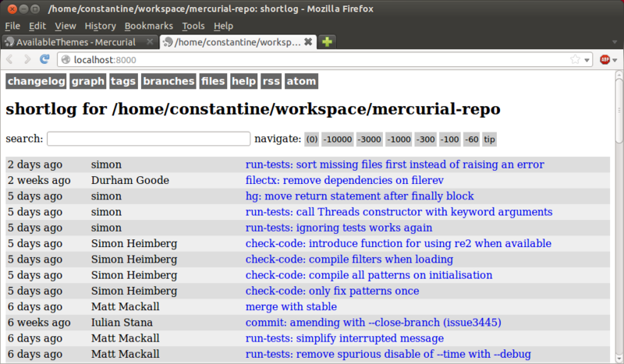Open the File menu
Screen dimensions: 624x364
pos(12,26)
